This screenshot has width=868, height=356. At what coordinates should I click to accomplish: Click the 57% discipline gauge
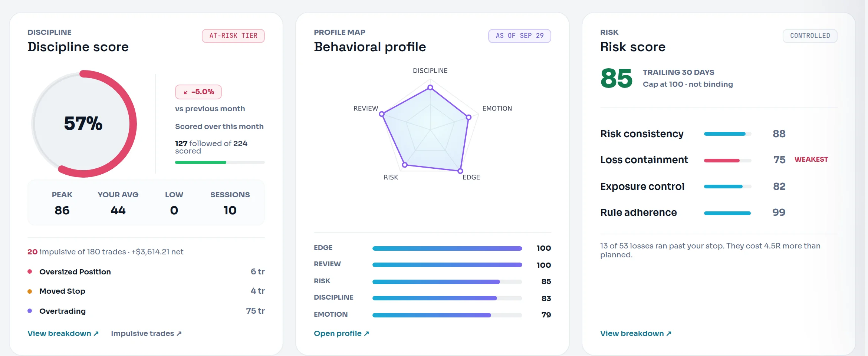point(84,124)
